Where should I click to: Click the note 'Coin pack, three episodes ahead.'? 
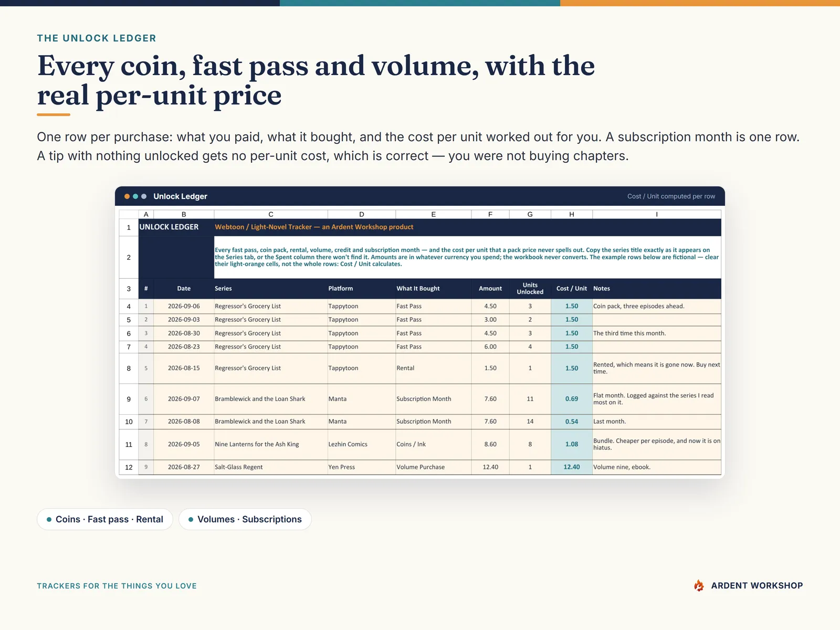(657, 306)
